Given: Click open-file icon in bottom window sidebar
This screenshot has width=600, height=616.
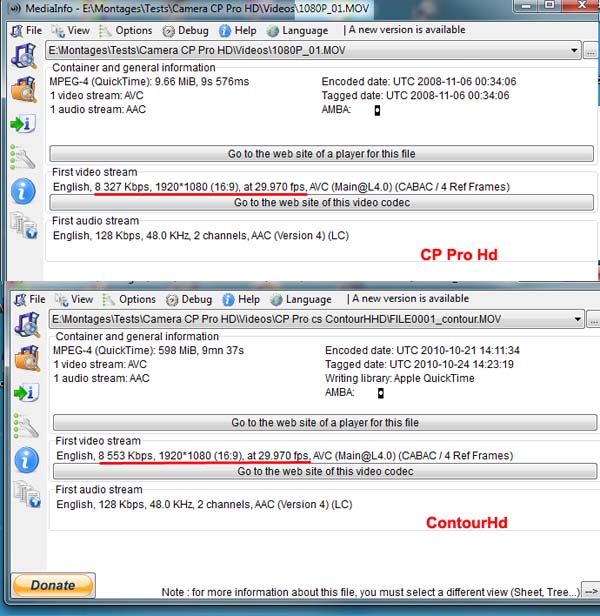Looking at the screenshot, I should click(27, 325).
